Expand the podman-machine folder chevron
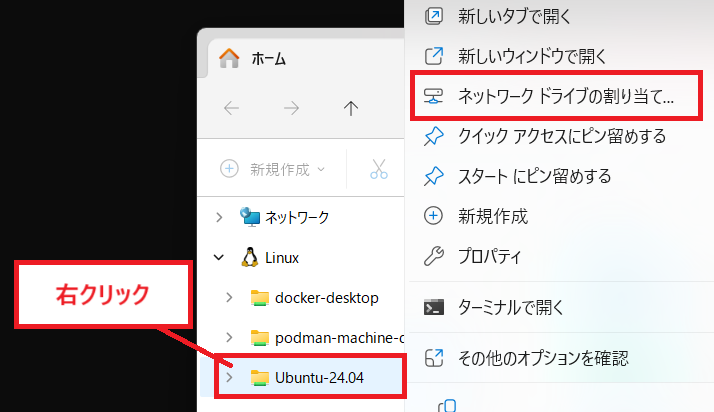714x412 pixels. [229, 337]
